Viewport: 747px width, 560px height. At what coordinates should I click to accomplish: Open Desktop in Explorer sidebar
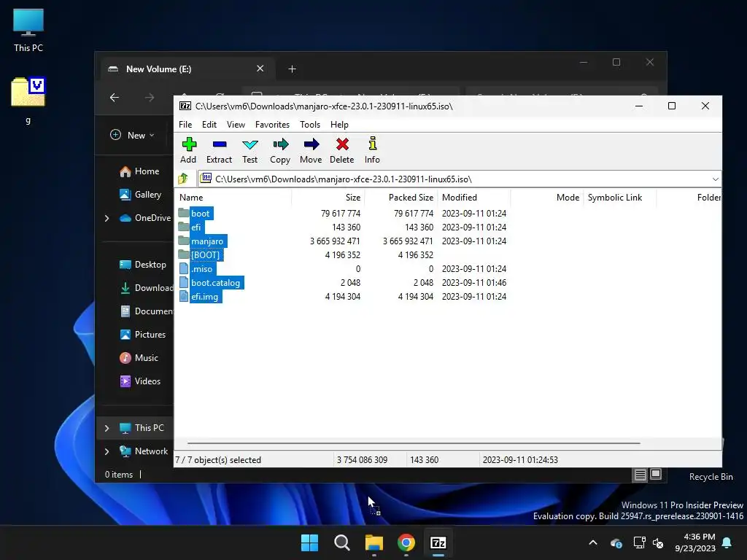click(x=143, y=265)
